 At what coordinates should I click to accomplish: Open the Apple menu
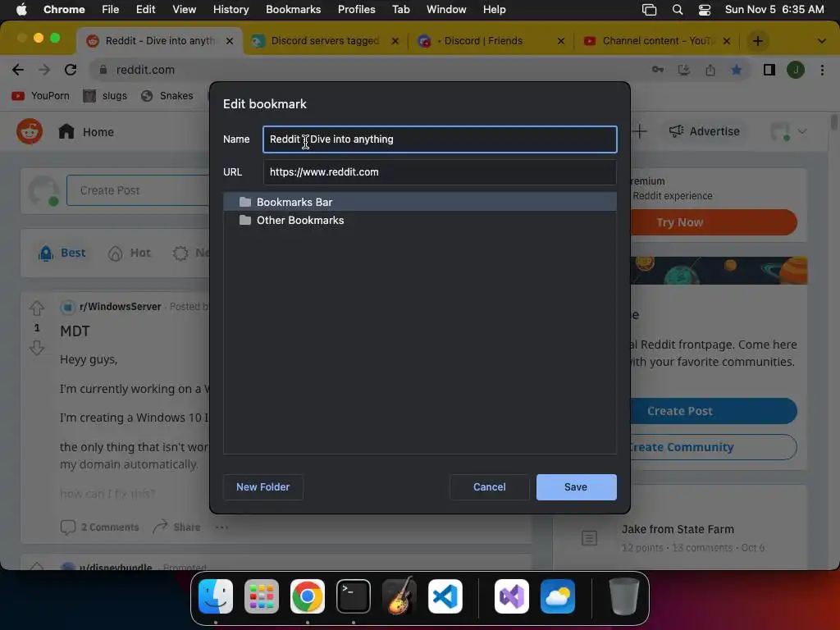21,10
